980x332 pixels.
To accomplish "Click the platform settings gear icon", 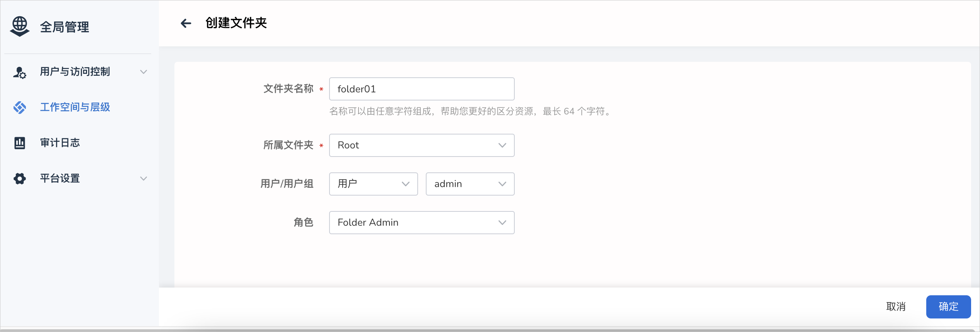I will click(20, 178).
